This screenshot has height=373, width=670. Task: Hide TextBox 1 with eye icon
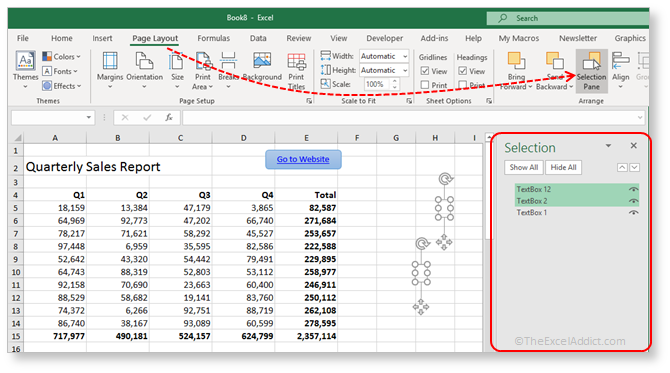tap(634, 212)
